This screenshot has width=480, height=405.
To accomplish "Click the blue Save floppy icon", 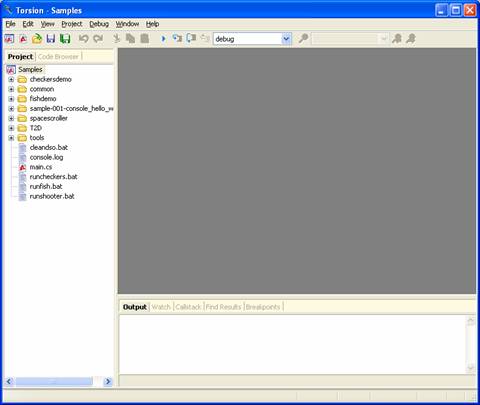I will point(51,39).
